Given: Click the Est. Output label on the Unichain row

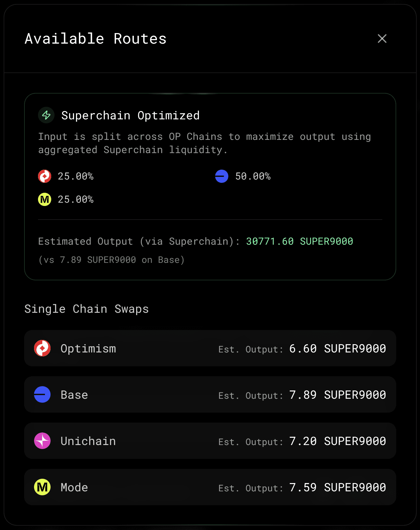Looking at the screenshot, I should click(250, 442).
